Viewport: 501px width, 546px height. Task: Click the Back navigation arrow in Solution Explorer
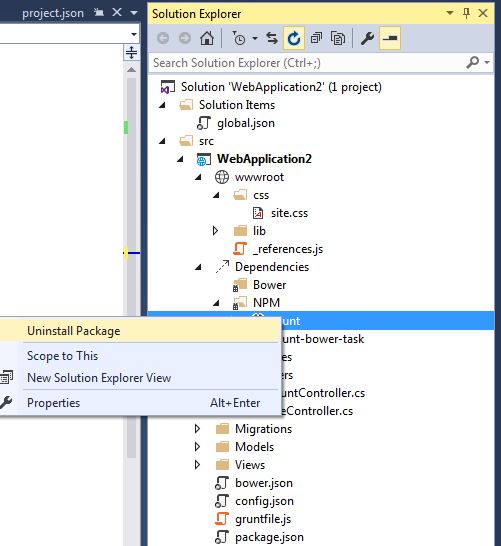163,38
